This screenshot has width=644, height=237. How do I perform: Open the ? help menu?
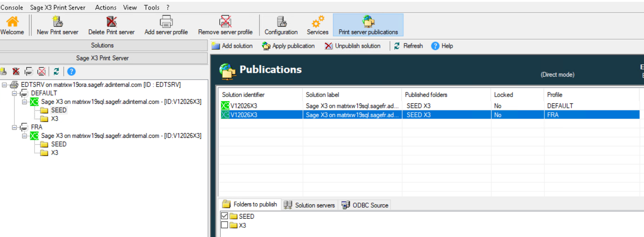[x=168, y=7]
